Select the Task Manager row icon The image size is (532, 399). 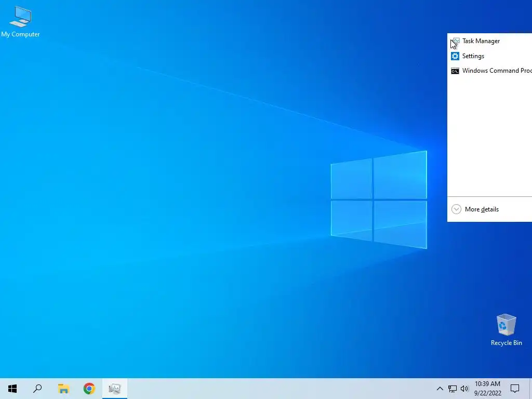pos(455,41)
